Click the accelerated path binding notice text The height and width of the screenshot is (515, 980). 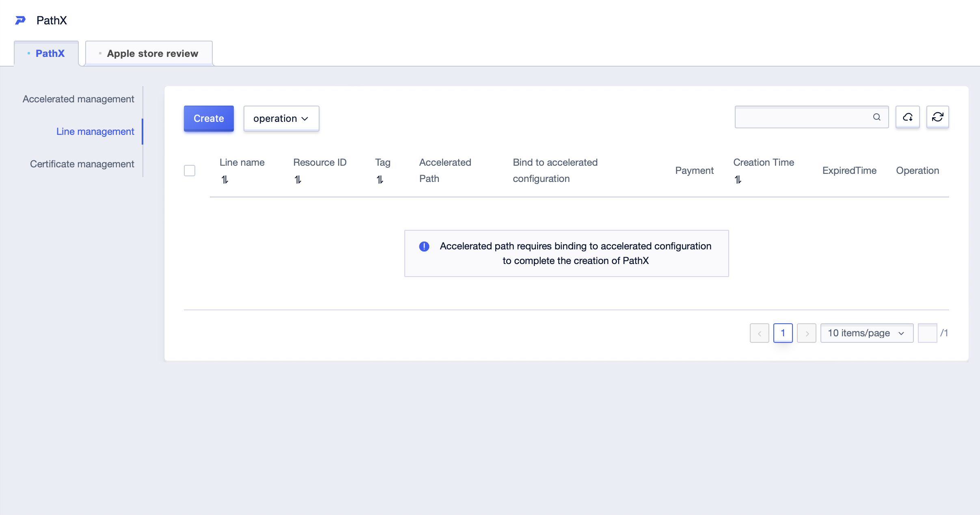coord(576,253)
